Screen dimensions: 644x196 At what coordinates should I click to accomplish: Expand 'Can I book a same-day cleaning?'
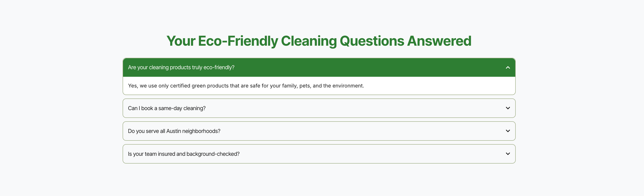click(x=167, y=108)
